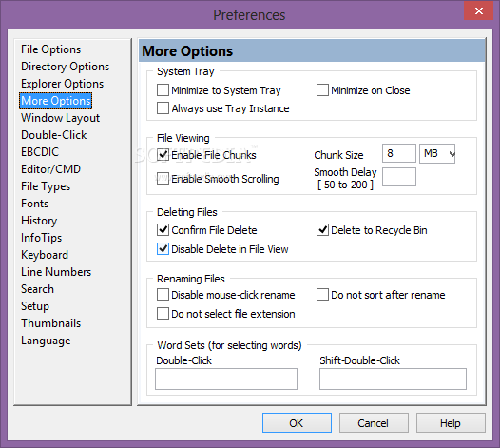This screenshot has height=448, width=500.
Task: Open InfoTips settings
Action: [41, 238]
